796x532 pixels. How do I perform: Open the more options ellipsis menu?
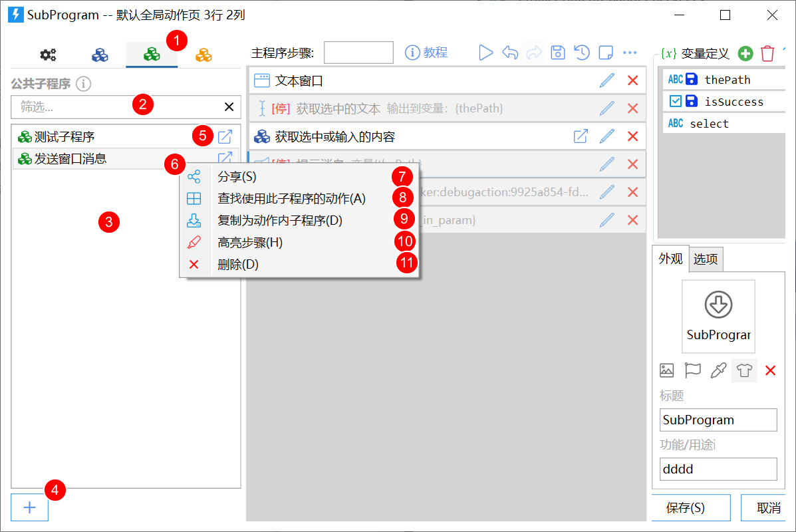click(630, 53)
